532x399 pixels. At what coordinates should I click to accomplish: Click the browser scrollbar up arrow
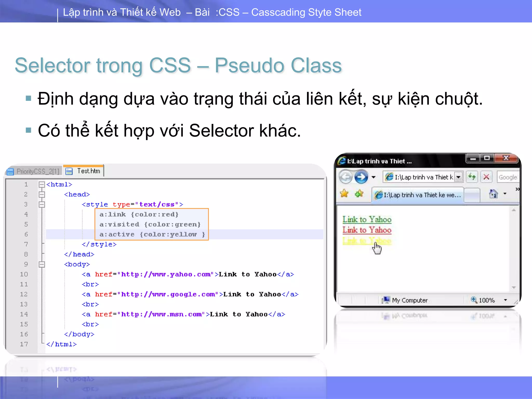(x=514, y=210)
